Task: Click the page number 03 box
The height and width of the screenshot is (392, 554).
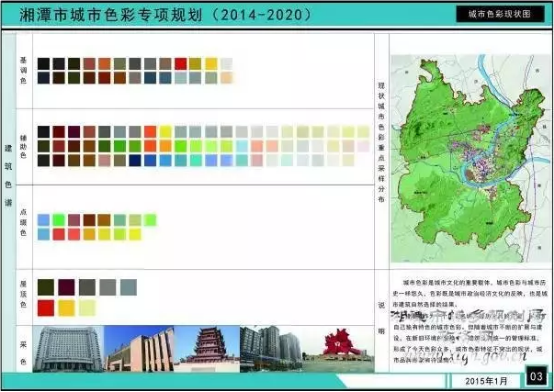Action: point(536,376)
